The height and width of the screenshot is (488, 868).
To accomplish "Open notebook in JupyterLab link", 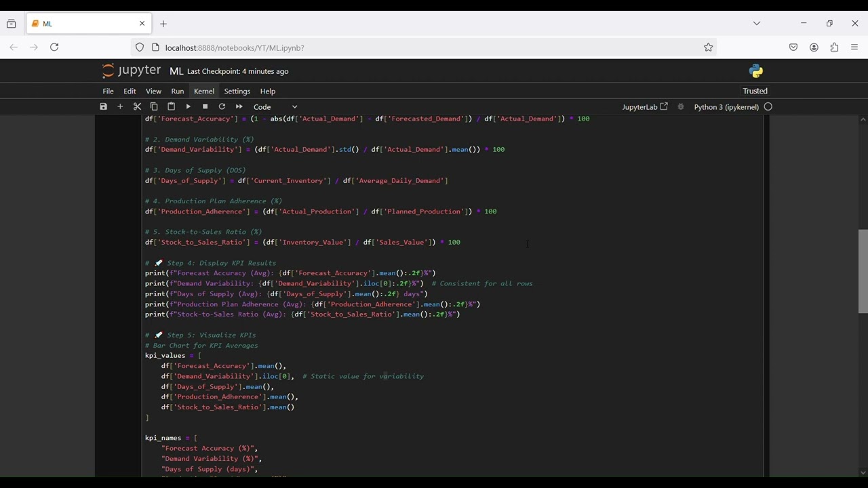I will 645,107.
